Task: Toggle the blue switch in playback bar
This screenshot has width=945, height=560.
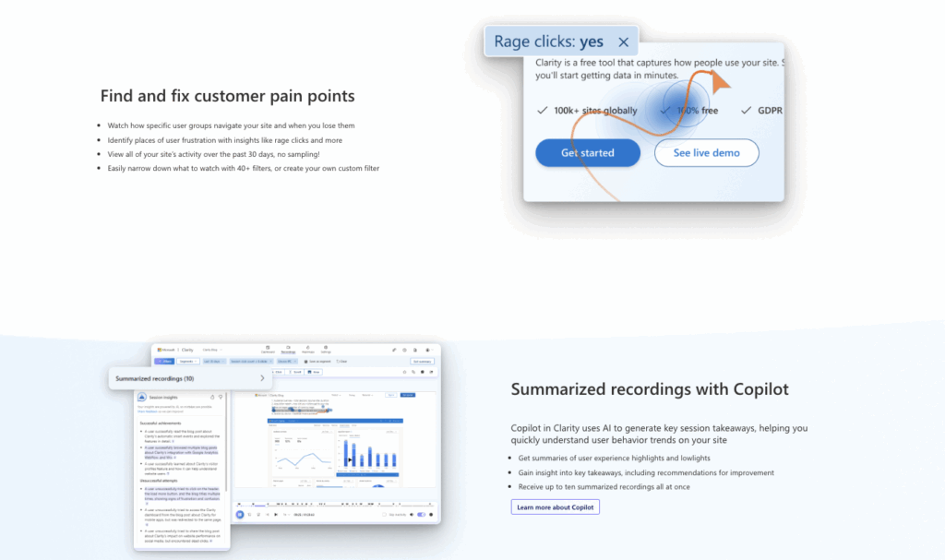Action: (x=421, y=515)
